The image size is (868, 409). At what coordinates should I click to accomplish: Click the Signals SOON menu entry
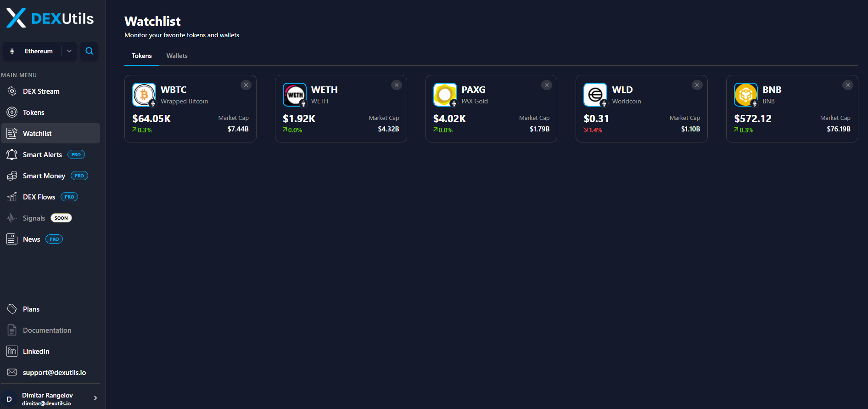pos(50,218)
